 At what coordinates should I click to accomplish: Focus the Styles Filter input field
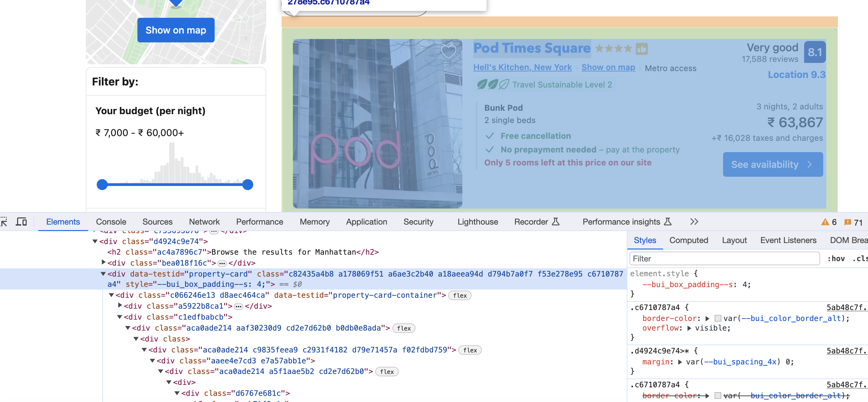pos(724,259)
